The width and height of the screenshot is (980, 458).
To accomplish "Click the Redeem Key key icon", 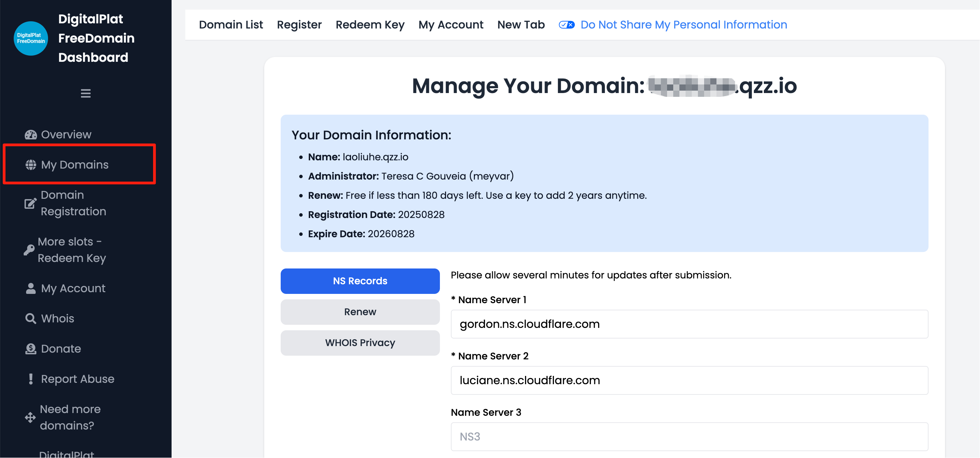I will tap(29, 250).
